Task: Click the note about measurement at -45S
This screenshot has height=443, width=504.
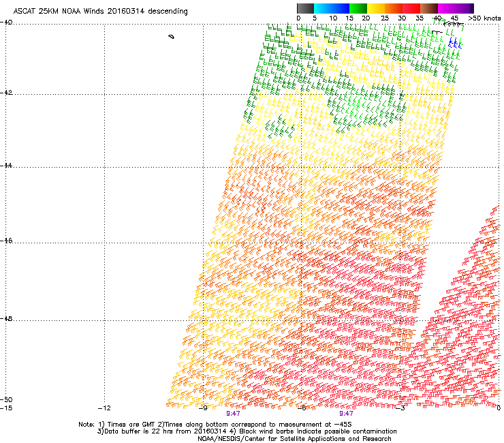Action: tap(254, 425)
